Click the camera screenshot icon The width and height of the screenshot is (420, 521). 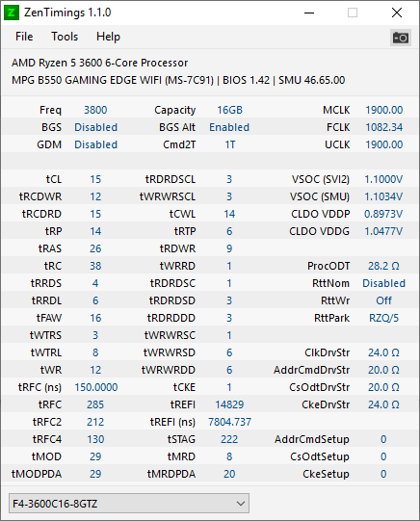click(401, 38)
